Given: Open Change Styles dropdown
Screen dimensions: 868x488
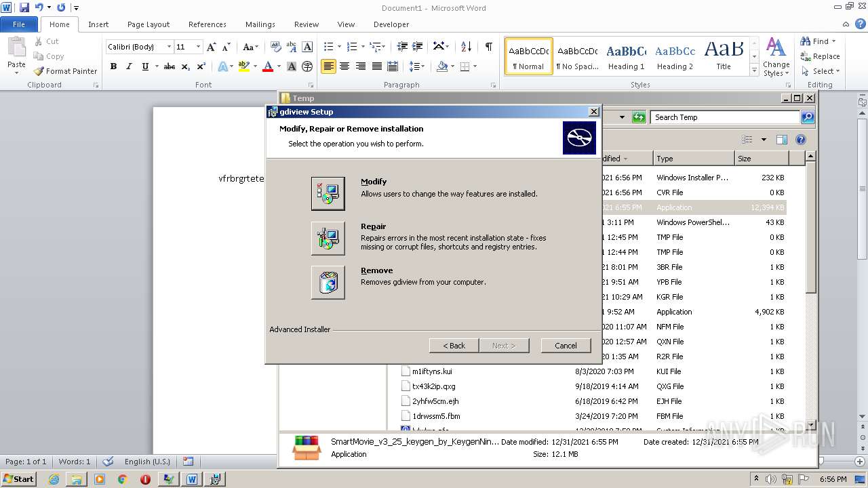Looking at the screenshot, I should (776, 58).
